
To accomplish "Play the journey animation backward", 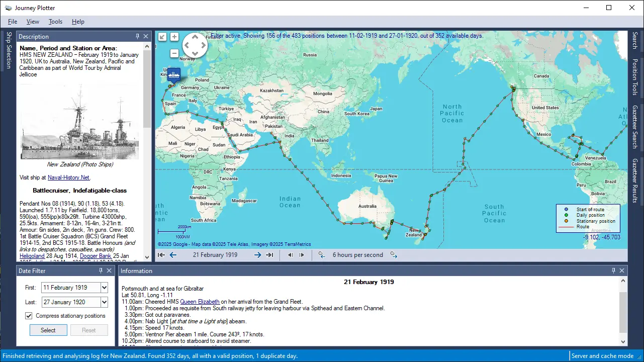I will point(290,255).
